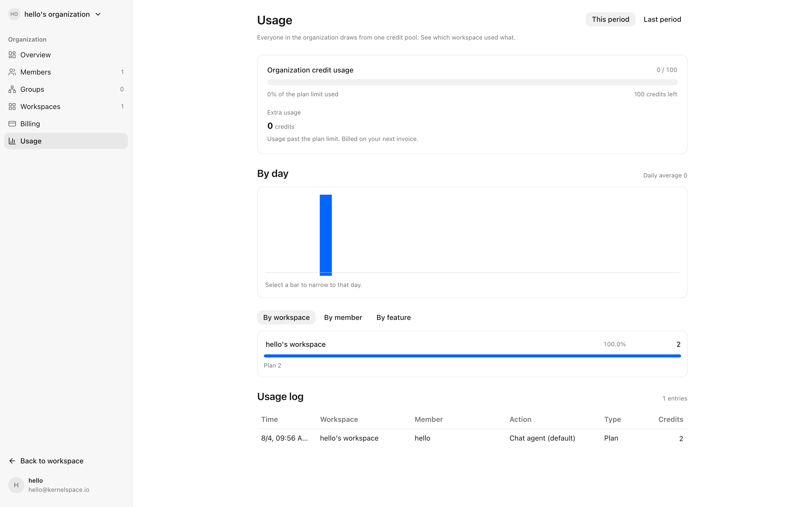Image resolution: width=812 pixels, height=507 pixels.
Task: Open the By feature tab
Action: (393, 317)
